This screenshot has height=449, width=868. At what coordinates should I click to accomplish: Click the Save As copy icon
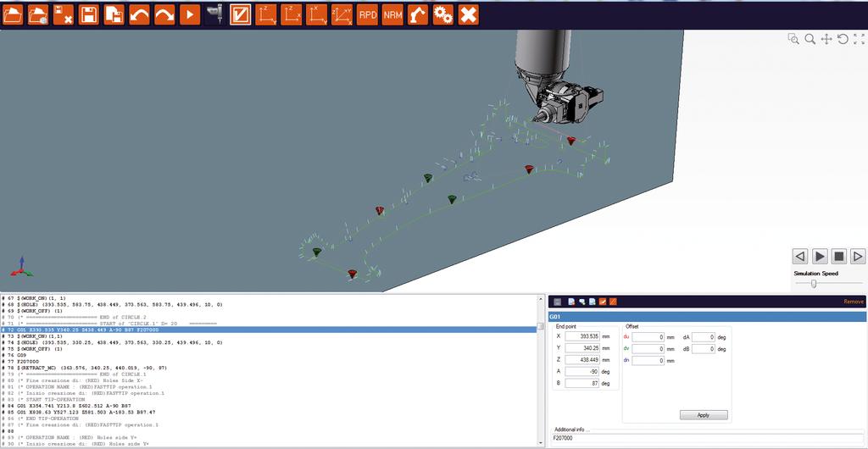coord(114,15)
